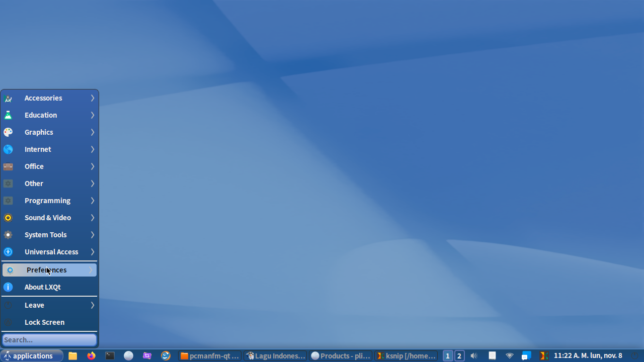Switch to desktop 1

coord(447,356)
